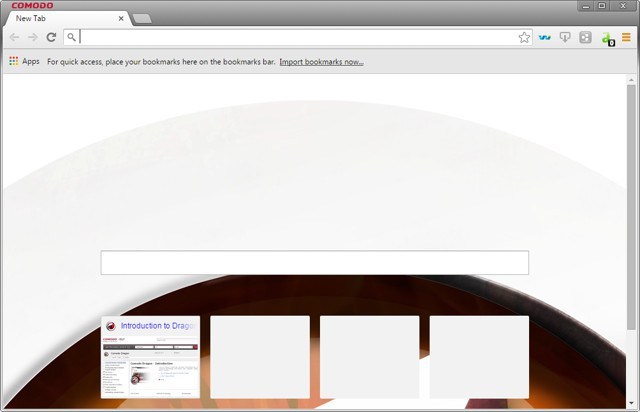Click the third empty most-visited tile

(x=369, y=357)
